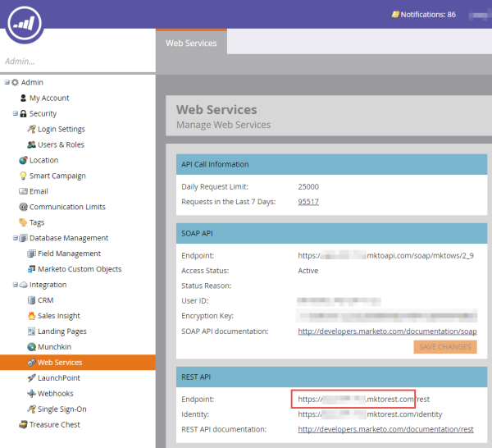Collapse the Database Management tree node
The height and width of the screenshot is (448, 492).
pos(15,238)
